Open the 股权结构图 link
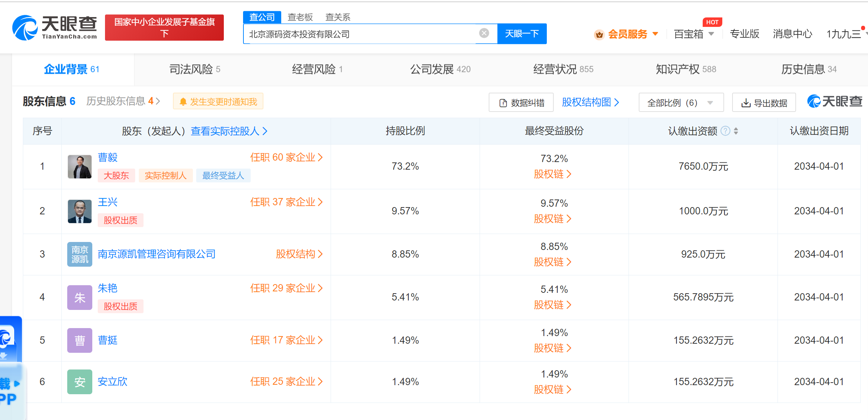 [590, 102]
